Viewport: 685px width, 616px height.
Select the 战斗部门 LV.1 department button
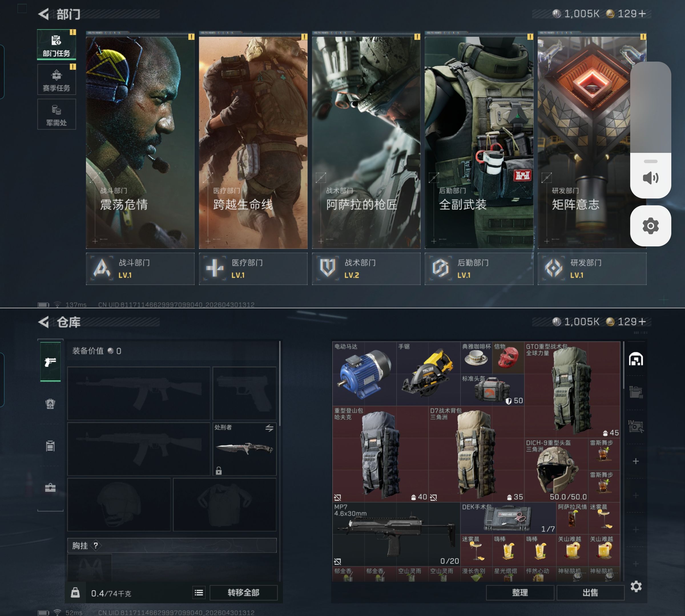(x=140, y=268)
